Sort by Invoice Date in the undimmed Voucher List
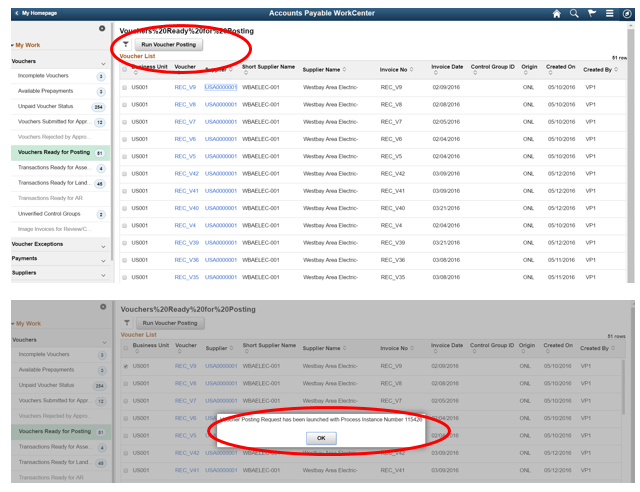Screen dimensions: 640x492 tap(447, 69)
